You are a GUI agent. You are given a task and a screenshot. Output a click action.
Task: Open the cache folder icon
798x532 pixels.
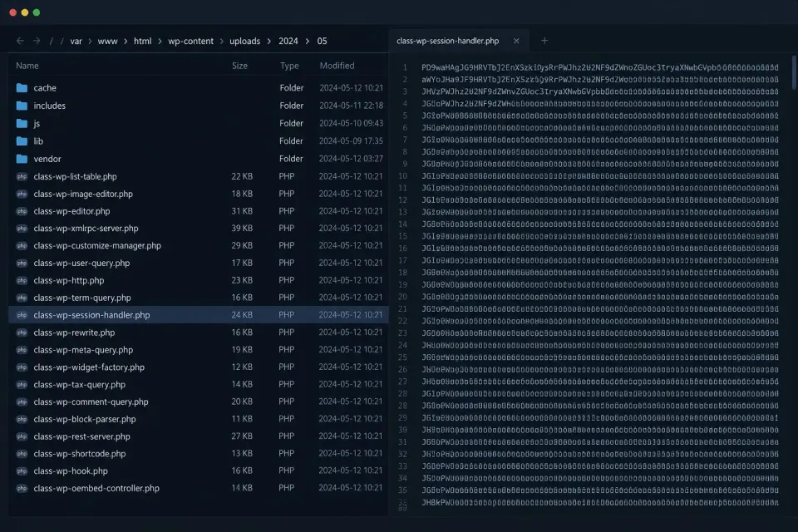coord(22,88)
